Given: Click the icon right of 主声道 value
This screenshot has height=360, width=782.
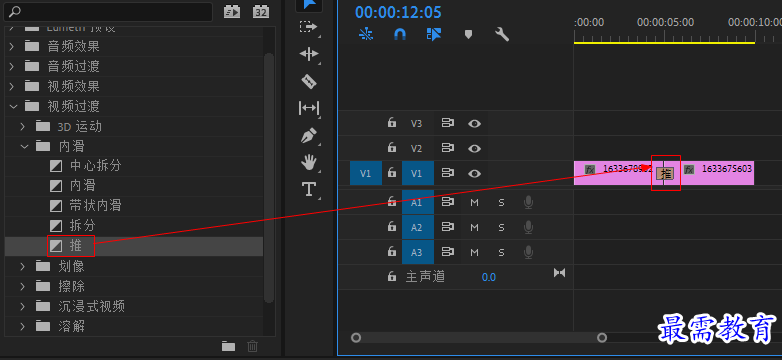Looking at the screenshot, I should tap(560, 273).
